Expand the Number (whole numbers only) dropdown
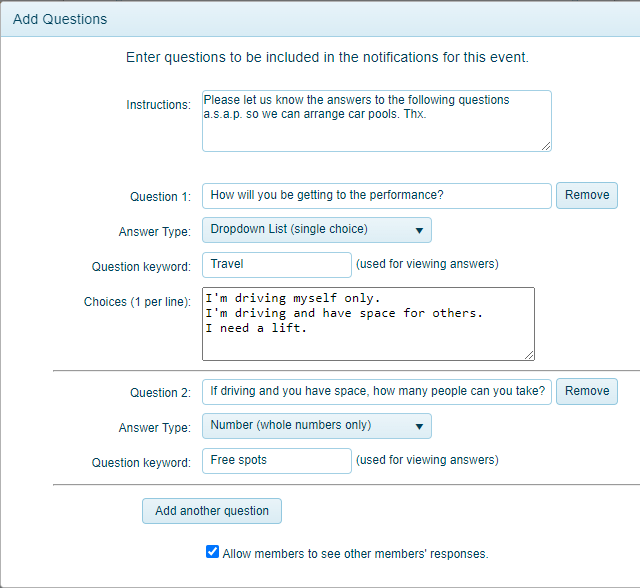This screenshot has width=640, height=588. pos(316,426)
